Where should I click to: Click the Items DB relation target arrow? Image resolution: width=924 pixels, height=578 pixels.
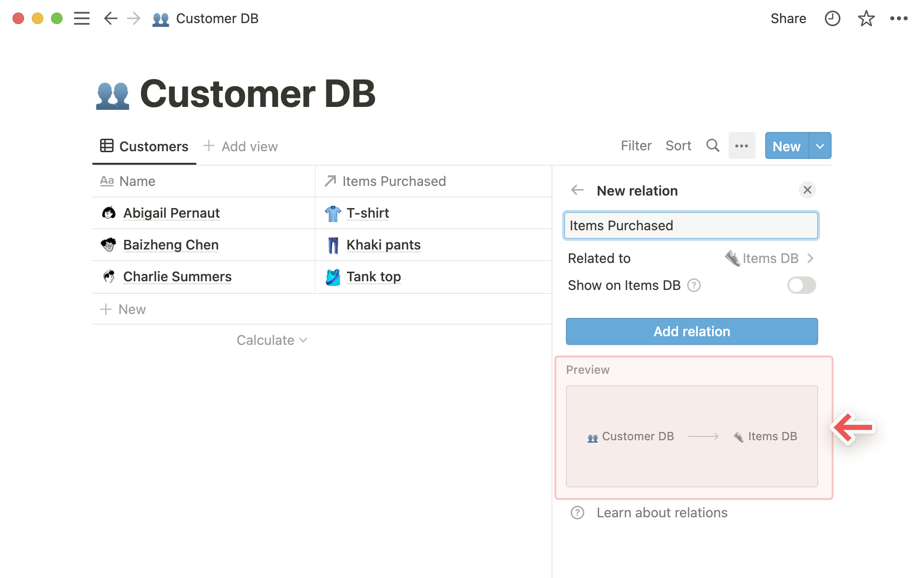click(x=810, y=258)
